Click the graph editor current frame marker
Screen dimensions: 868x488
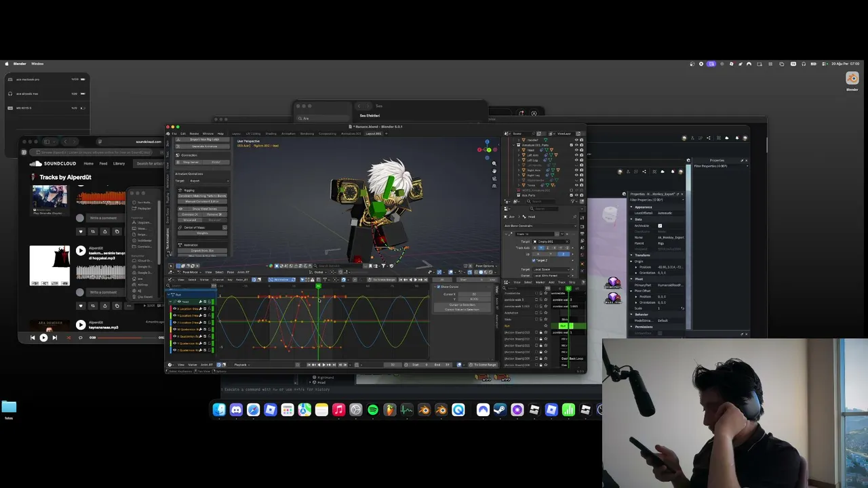[318, 286]
